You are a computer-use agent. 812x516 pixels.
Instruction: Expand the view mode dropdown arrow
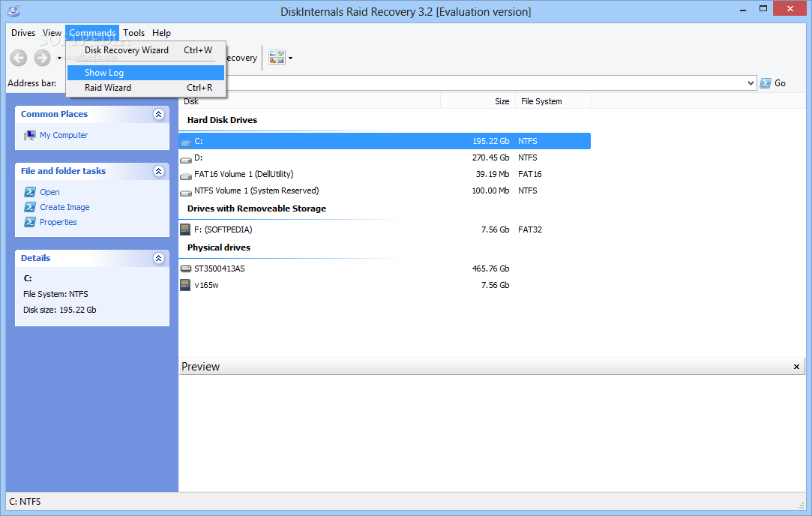click(x=290, y=58)
